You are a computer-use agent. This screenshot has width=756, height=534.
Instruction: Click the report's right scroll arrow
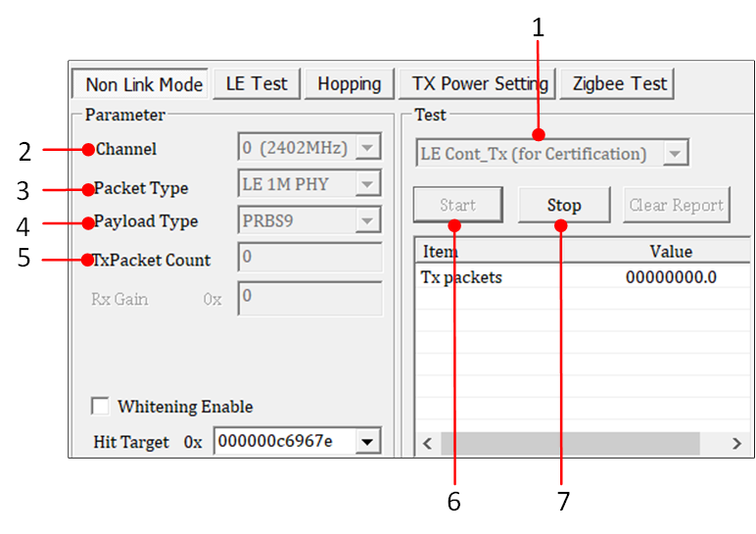coord(736,444)
